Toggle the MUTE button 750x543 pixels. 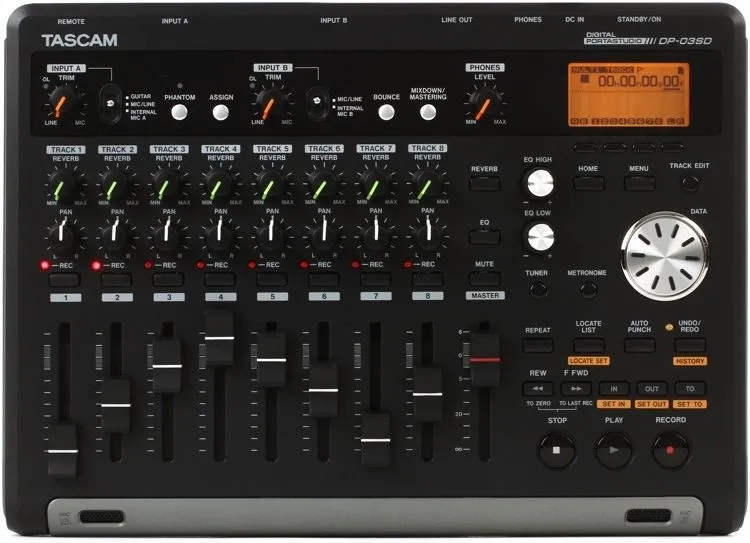485,279
